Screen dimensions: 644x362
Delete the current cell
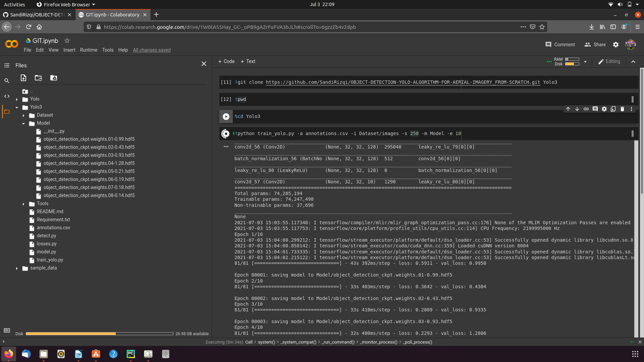(622, 109)
